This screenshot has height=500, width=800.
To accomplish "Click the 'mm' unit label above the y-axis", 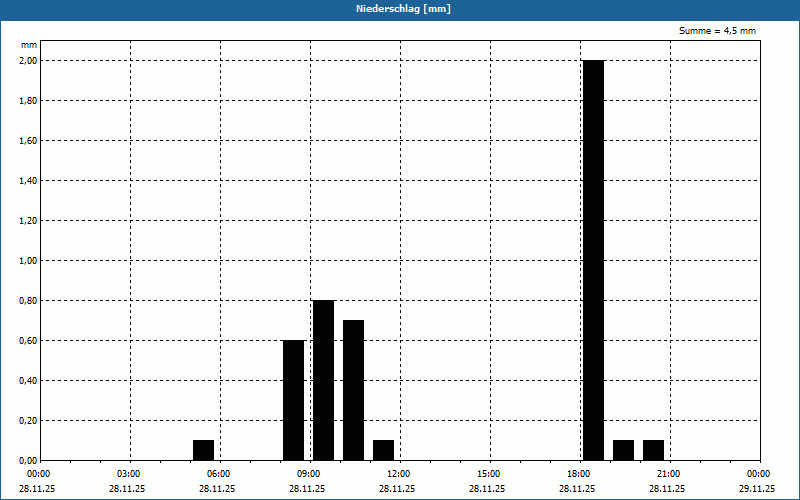I will (29, 45).
